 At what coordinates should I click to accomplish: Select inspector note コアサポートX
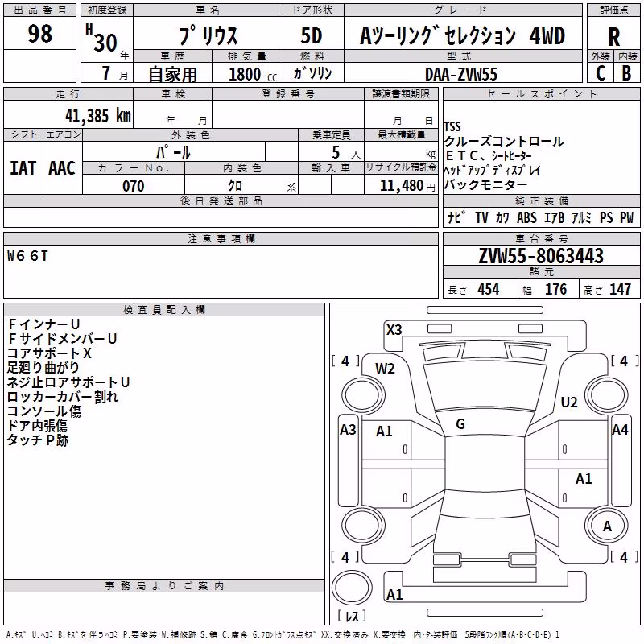[49, 353]
